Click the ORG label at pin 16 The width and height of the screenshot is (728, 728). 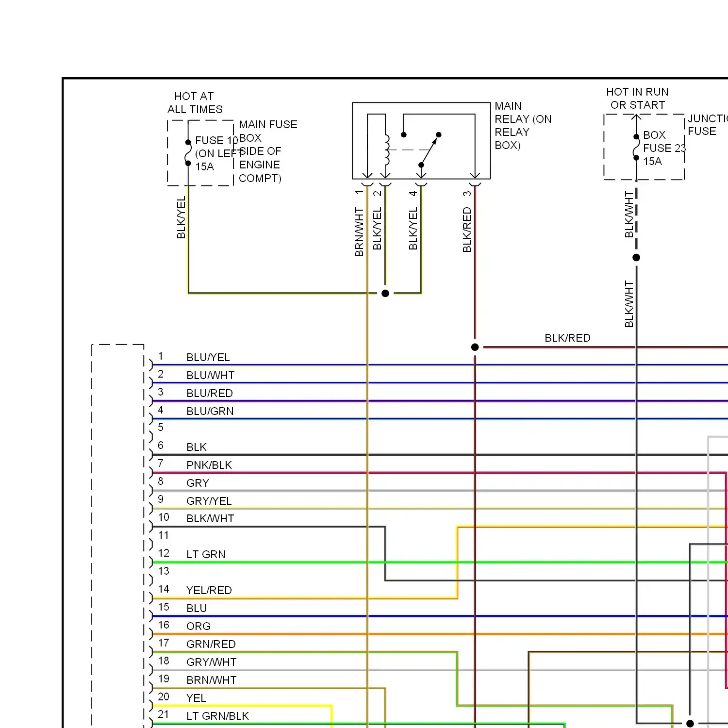pos(199,626)
